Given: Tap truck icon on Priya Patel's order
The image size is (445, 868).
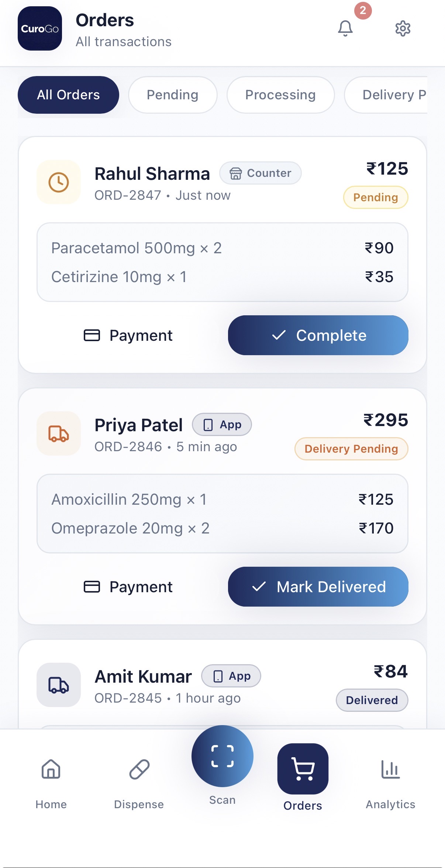Looking at the screenshot, I should [x=59, y=433].
